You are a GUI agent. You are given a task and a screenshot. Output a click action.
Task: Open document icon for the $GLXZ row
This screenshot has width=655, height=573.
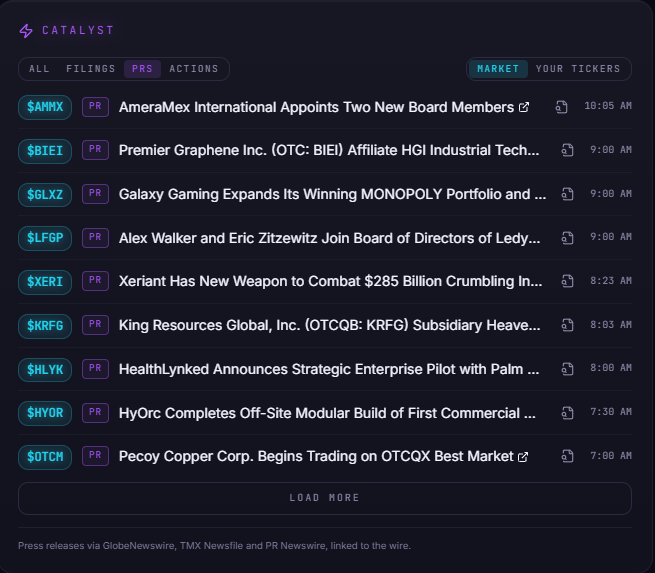coord(567,194)
